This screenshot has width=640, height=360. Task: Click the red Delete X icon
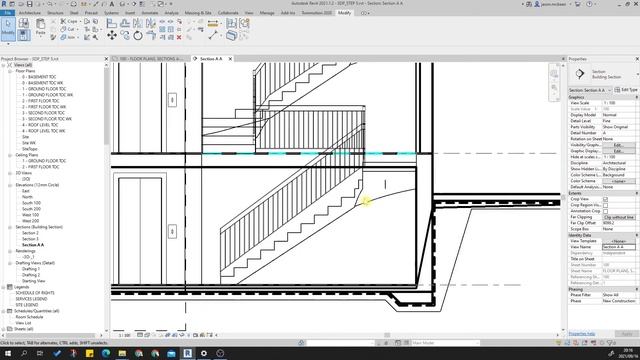[179, 37]
